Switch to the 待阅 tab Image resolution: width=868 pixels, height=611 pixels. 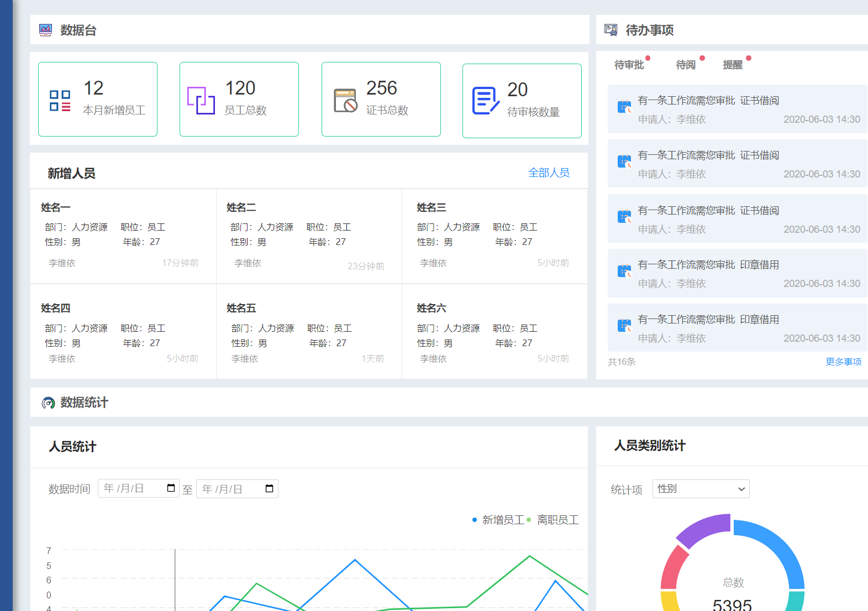[x=686, y=65]
